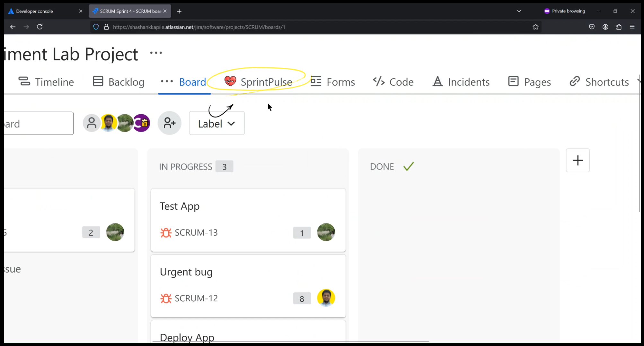Click the SprintPulse heart icon
The height and width of the screenshot is (346, 644).
[230, 81]
